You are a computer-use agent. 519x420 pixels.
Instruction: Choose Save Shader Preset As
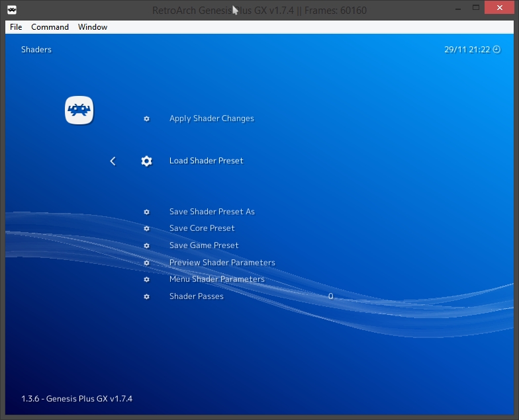tap(212, 212)
